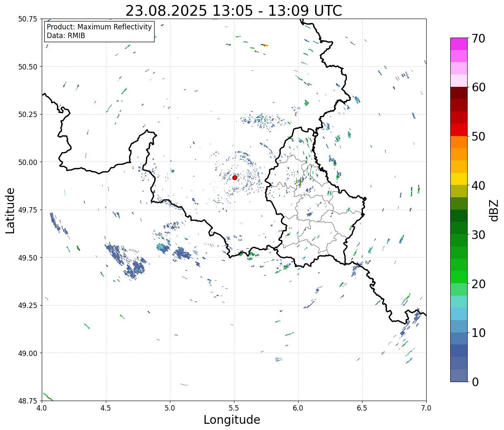Click the longitude tick label 4.5
The width and height of the screenshot is (504, 430).
point(106,408)
